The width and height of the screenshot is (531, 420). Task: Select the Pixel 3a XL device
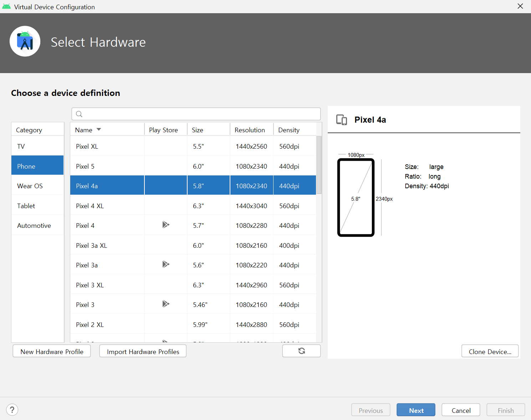(x=91, y=245)
